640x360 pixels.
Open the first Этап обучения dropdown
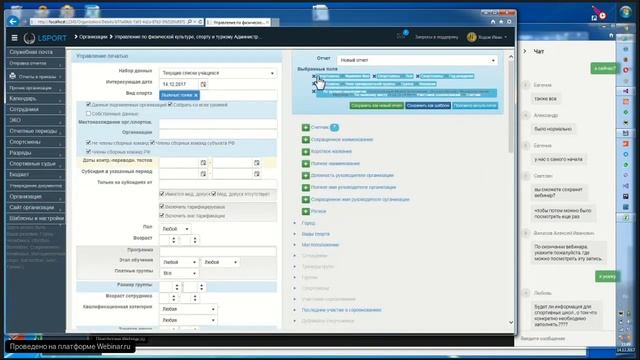pos(179,262)
